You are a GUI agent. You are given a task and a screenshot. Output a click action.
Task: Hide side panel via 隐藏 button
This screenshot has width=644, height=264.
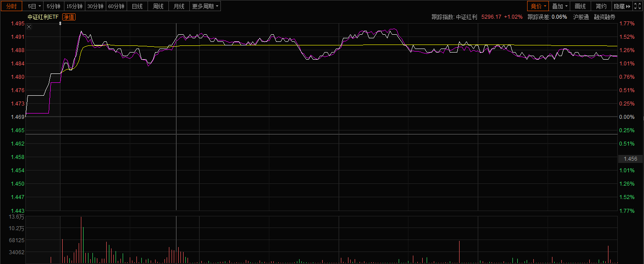click(x=622, y=6)
